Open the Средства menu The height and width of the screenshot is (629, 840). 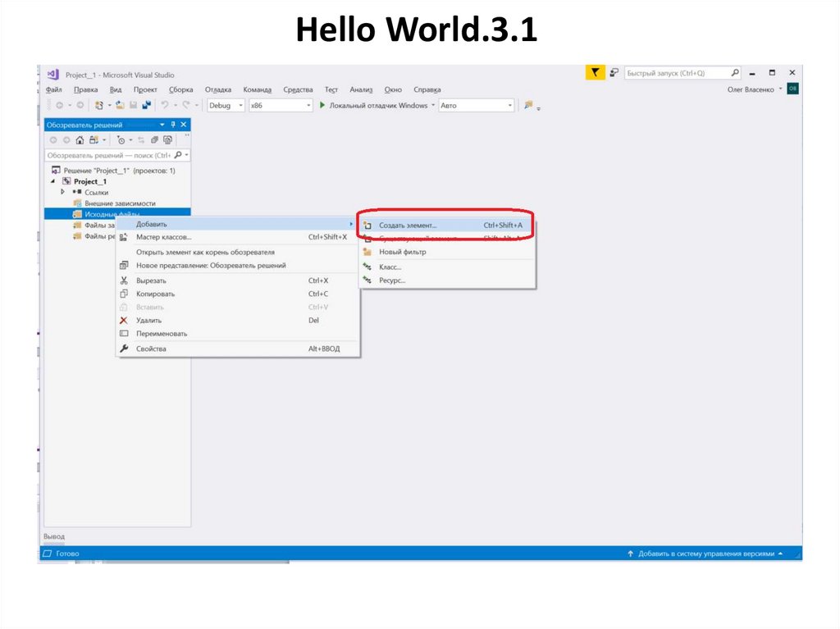tap(298, 89)
